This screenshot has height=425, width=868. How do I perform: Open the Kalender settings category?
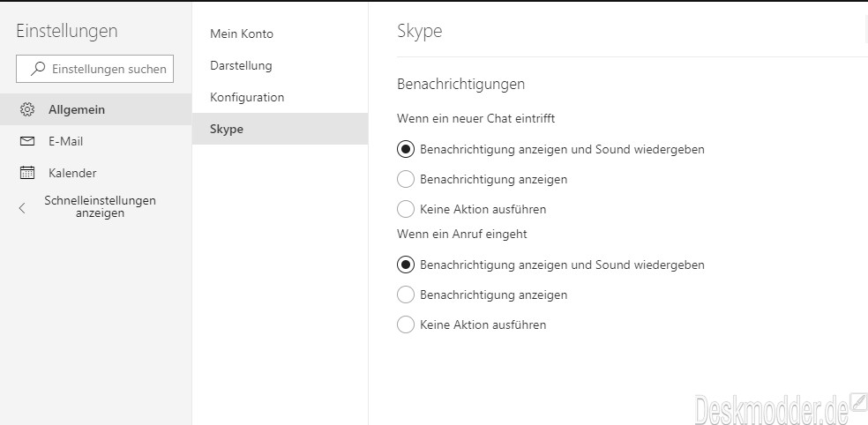point(96,173)
